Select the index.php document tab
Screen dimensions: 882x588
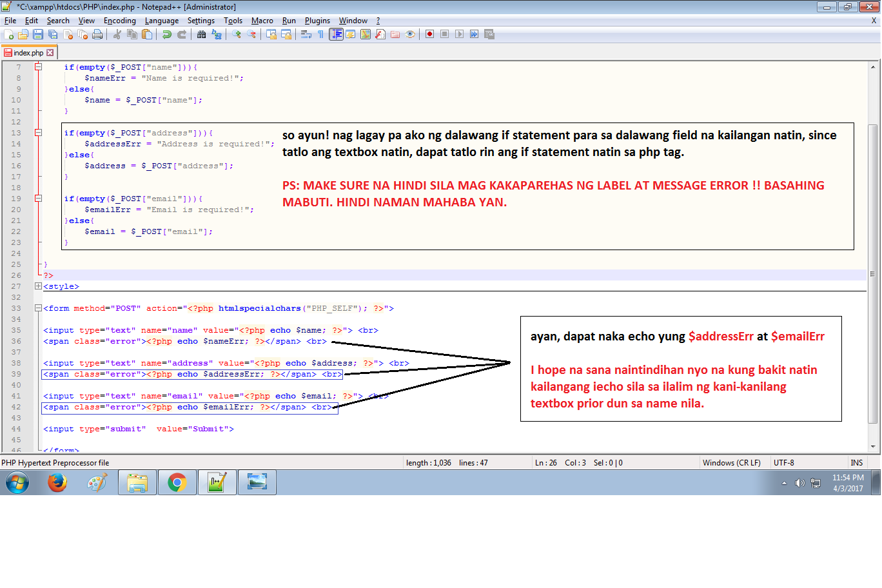27,52
